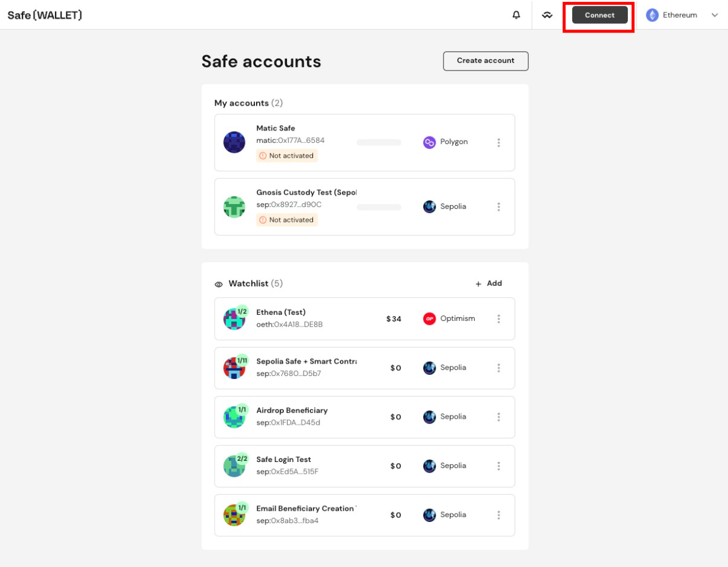Viewport: 728px width, 567px height.
Task: Expand the Ethereum network dropdown chevron
Action: pos(714,15)
